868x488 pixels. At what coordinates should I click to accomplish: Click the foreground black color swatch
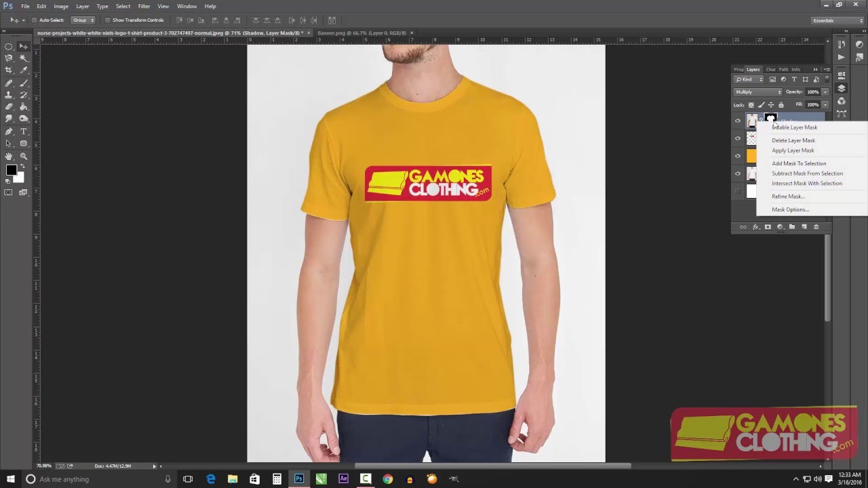point(12,170)
